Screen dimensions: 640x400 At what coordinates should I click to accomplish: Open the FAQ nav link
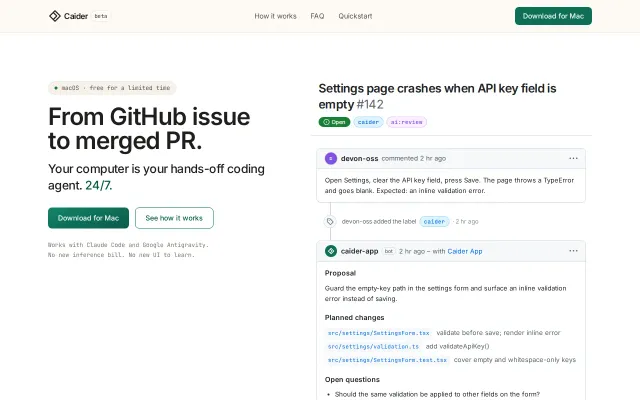pos(317,16)
